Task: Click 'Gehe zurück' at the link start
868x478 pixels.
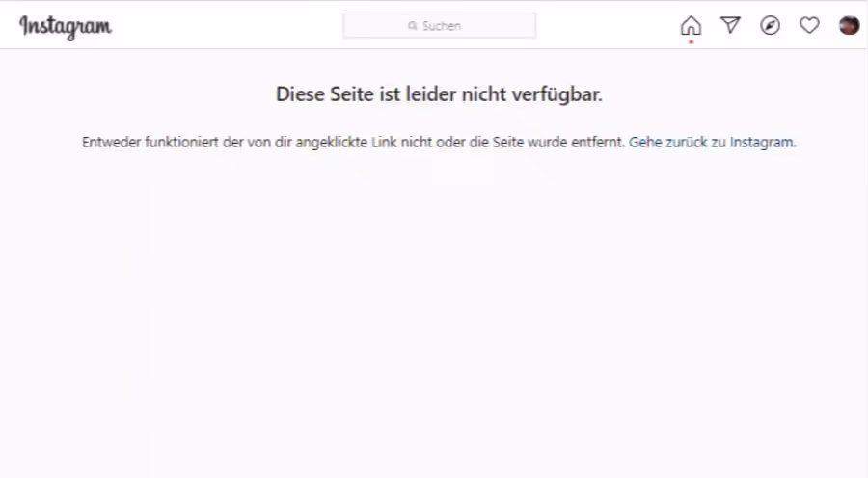Action: tap(668, 143)
